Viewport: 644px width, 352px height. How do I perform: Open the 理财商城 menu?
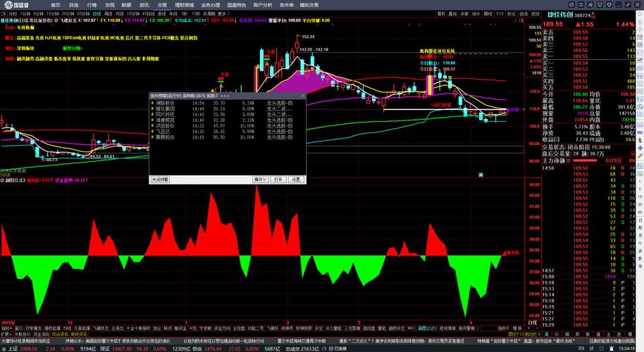(184, 5)
